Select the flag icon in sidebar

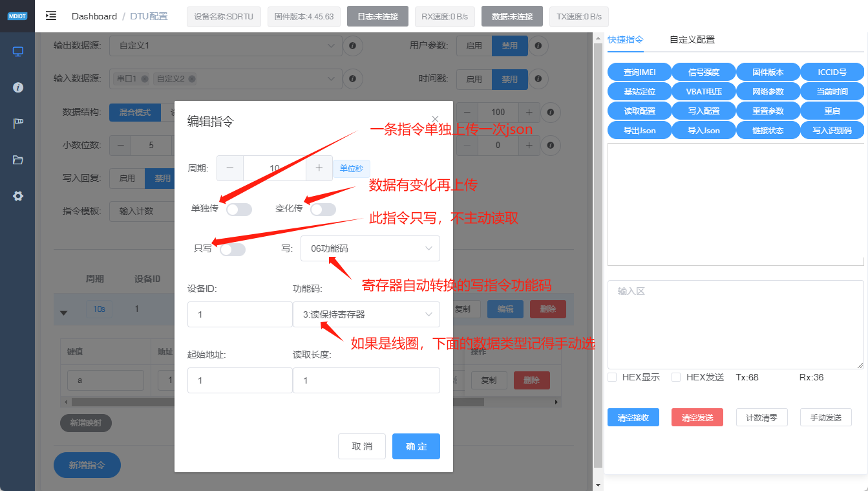click(17, 123)
